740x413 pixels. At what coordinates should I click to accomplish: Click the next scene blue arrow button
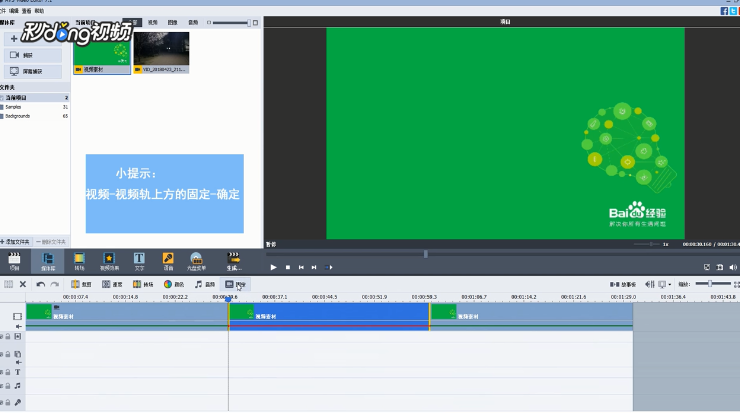[x=329, y=267]
